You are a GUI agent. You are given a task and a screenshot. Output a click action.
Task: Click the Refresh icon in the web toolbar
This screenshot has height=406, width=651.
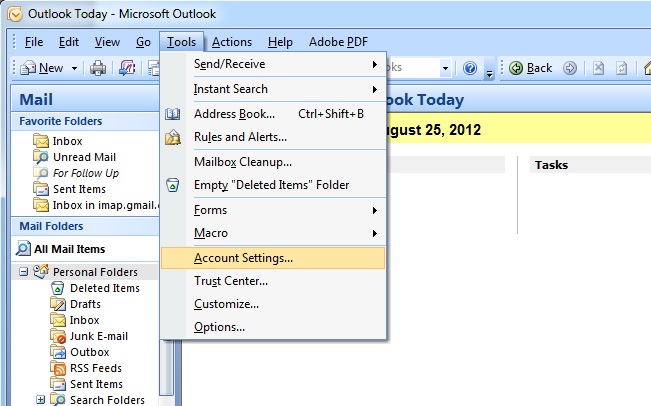tap(622, 68)
